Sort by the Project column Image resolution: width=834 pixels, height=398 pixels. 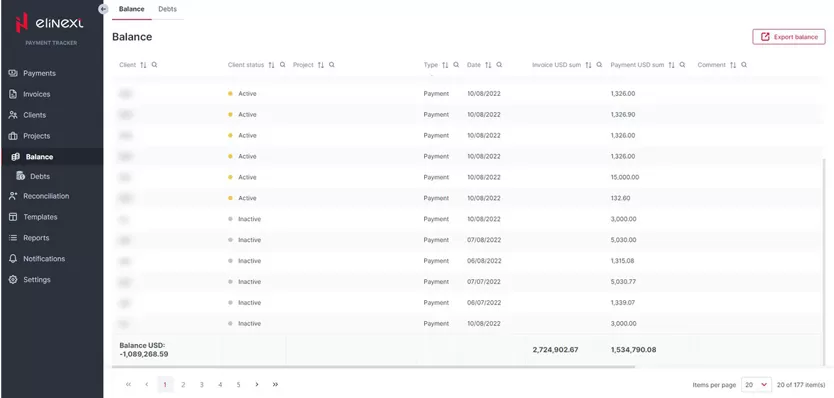pyautogui.click(x=321, y=65)
